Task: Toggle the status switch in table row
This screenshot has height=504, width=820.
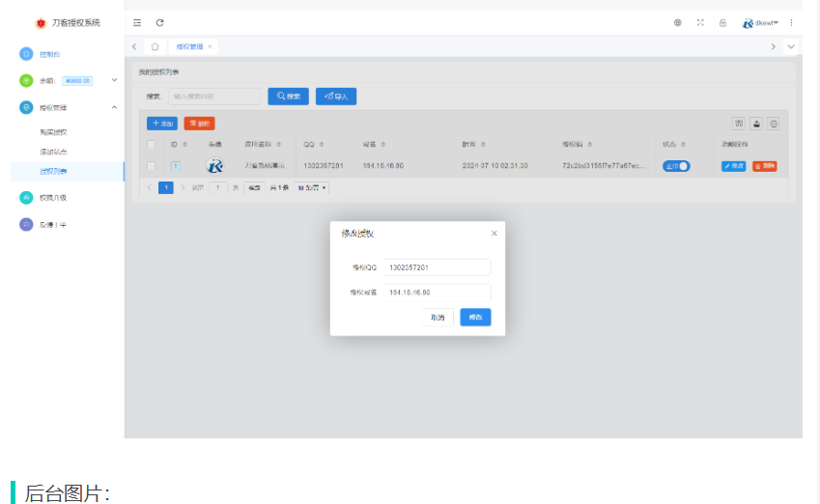Action: [x=676, y=166]
